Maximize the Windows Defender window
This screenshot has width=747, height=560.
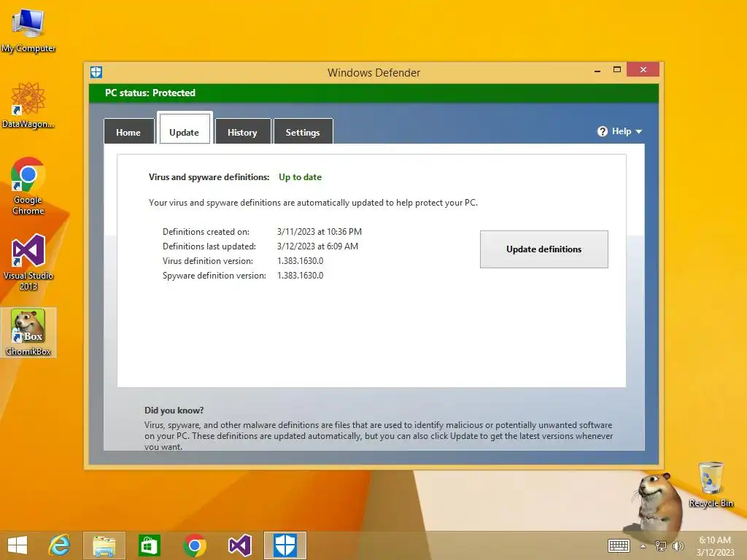click(617, 69)
